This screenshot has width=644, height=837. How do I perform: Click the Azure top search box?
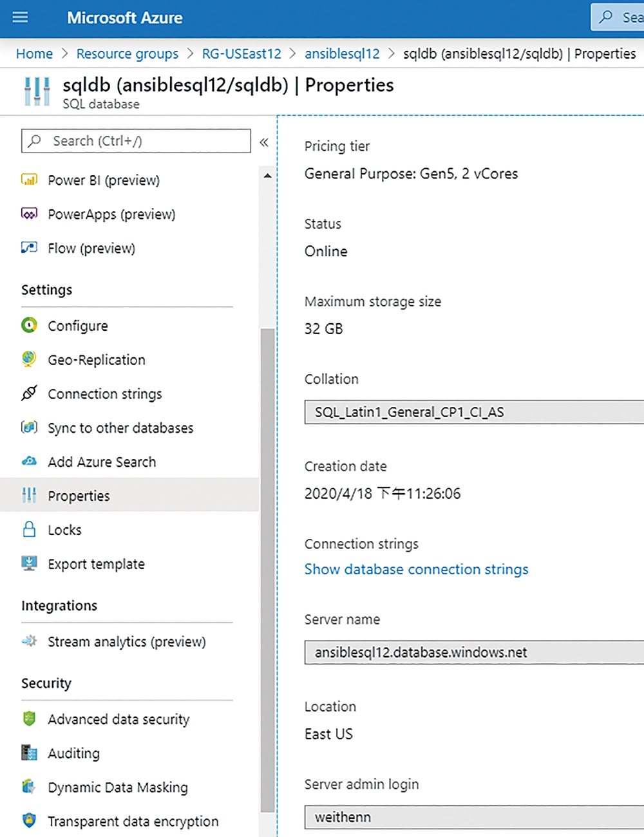(618, 17)
